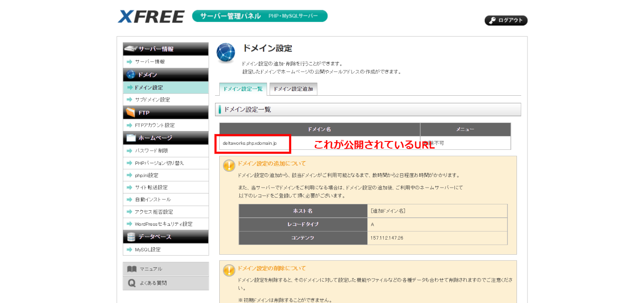Click the book icon next to マニュアル
Viewport: 644px width, 303px height.
132,269
